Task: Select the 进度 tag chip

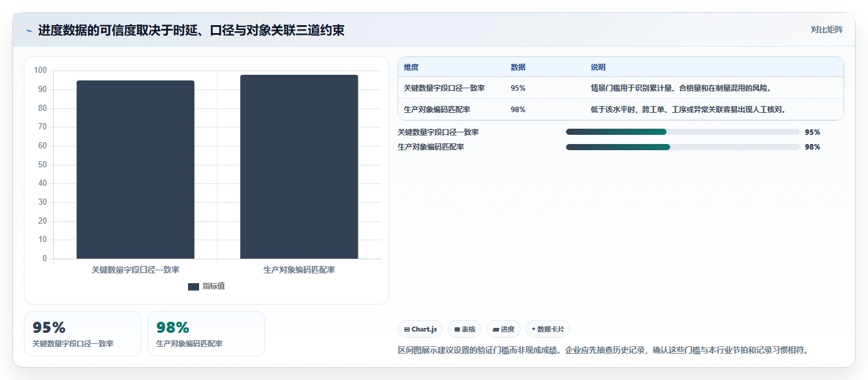Action: (504, 329)
